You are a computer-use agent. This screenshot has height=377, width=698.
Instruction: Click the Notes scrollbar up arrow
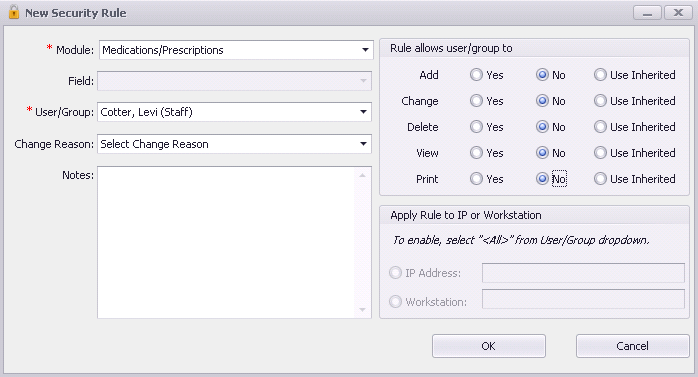tap(363, 175)
